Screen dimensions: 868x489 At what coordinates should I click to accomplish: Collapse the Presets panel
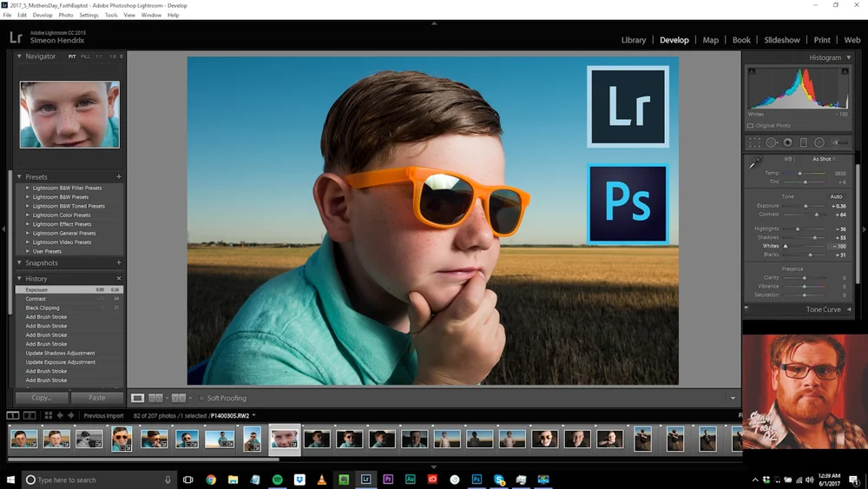[19, 176]
